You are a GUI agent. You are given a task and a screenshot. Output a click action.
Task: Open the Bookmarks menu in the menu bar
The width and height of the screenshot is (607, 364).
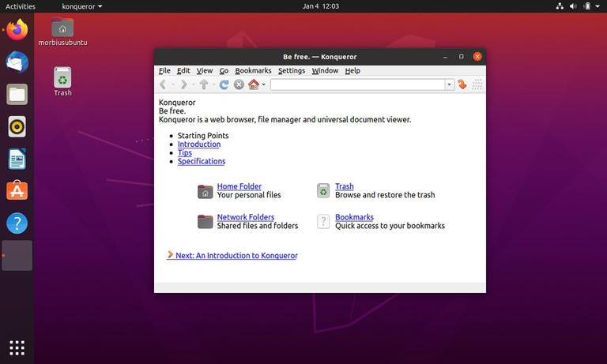pos(253,70)
